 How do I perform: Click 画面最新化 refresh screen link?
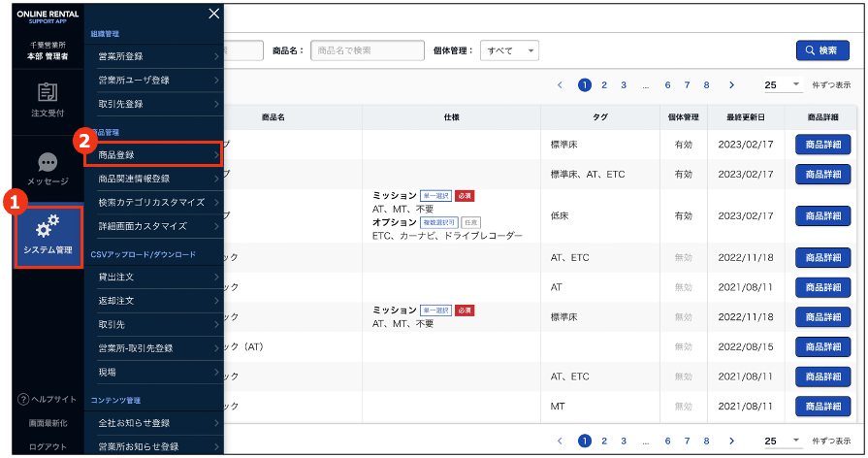pos(48,423)
